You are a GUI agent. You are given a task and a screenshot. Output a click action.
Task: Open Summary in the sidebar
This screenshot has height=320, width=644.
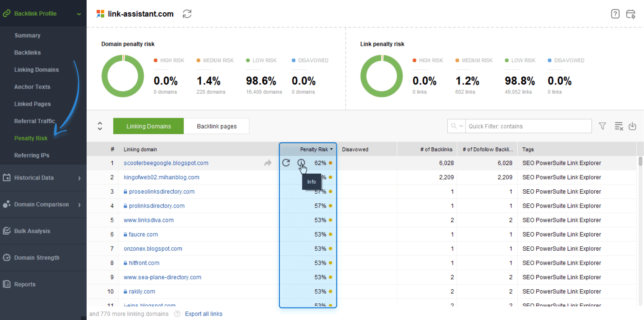[x=27, y=36]
